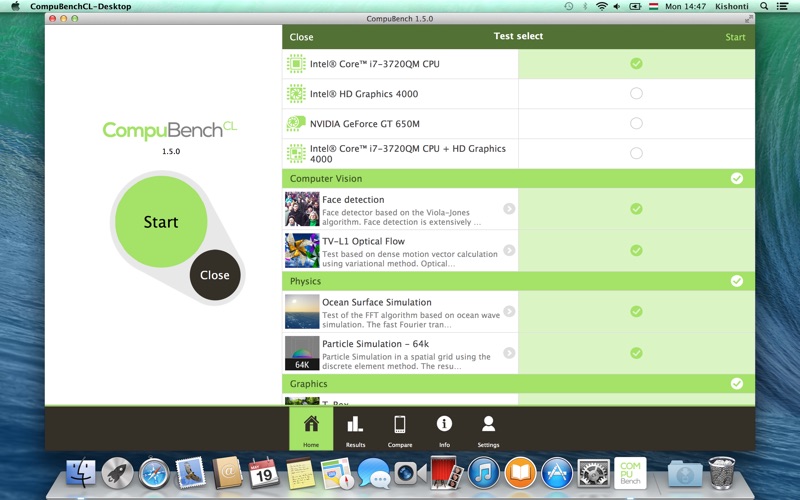Open Maps from the Dock
Viewport: 800px width, 500px height.
(x=337, y=472)
